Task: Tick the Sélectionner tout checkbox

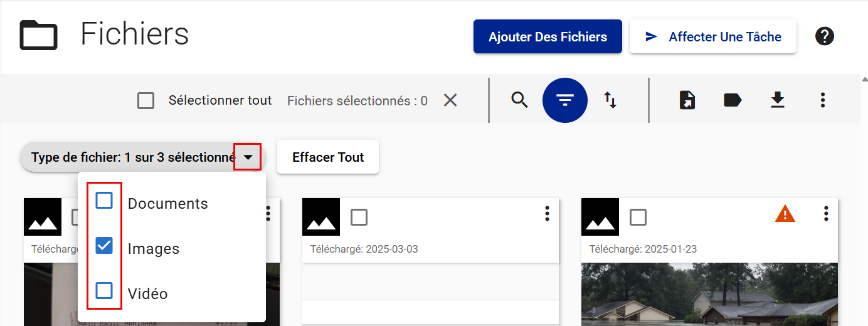Action: coord(146,100)
